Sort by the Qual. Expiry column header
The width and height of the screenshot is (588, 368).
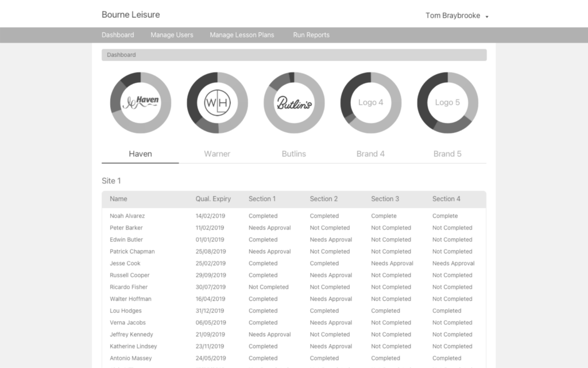pyautogui.click(x=213, y=199)
